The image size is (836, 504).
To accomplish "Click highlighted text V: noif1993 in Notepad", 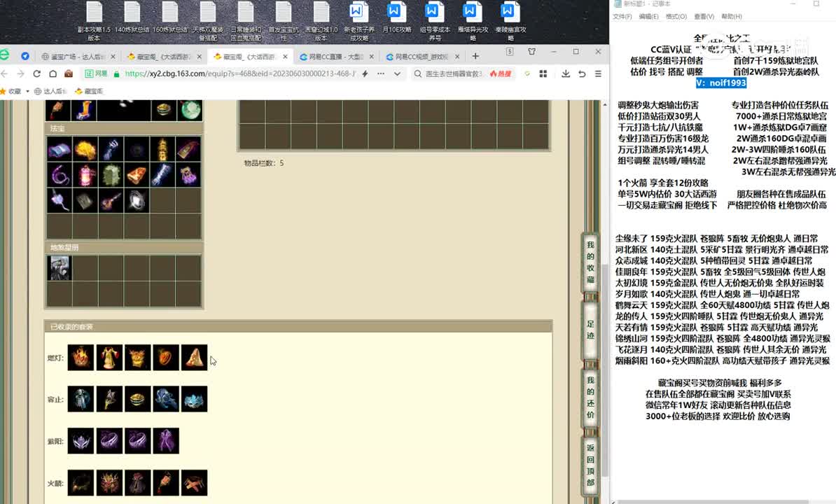I will [721, 83].
